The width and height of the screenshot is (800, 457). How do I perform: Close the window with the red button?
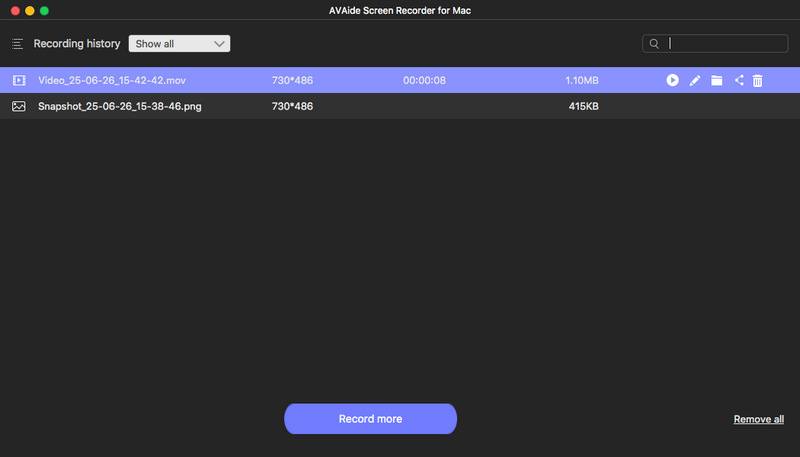pyautogui.click(x=15, y=11)
